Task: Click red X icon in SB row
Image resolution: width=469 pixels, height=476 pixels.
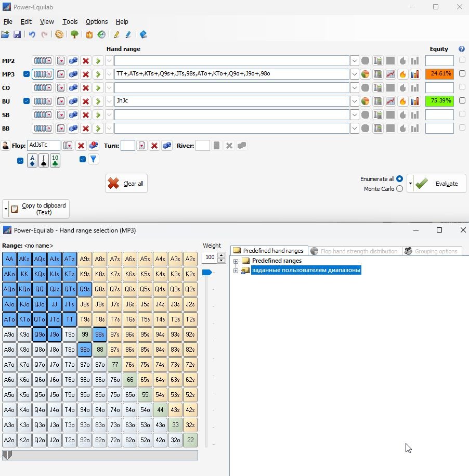Action: [86, 115]
